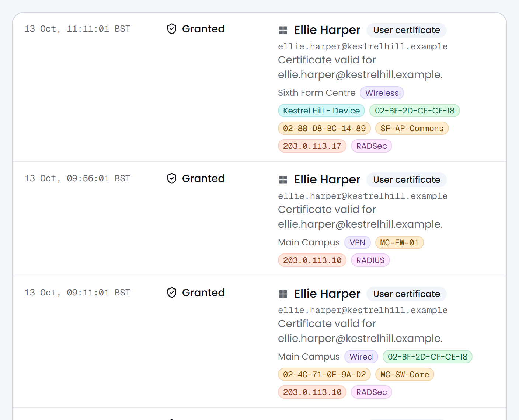Click the Granted status in the 11:11:01 row
The image size is (519, 420).
pos(203,29)
